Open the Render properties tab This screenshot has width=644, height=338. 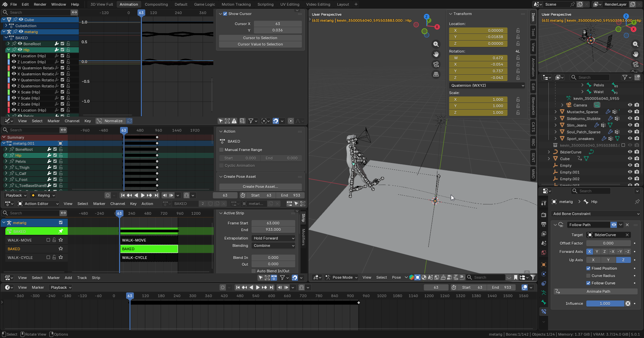(x=544, y=215)
